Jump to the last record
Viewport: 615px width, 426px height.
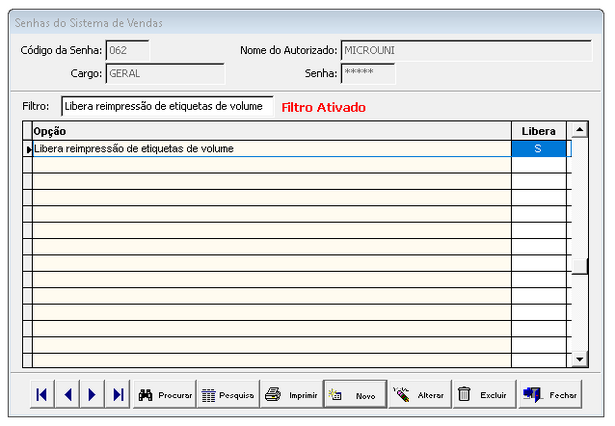118,395
